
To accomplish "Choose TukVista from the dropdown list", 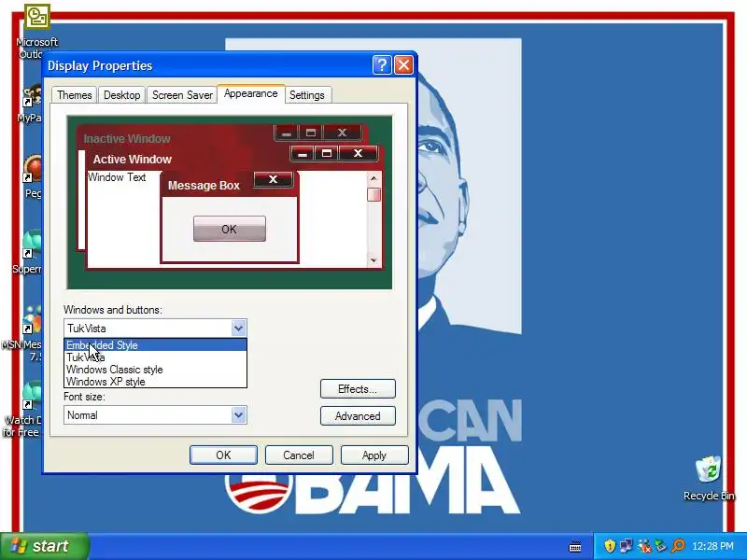I will [x=155, y=357].
